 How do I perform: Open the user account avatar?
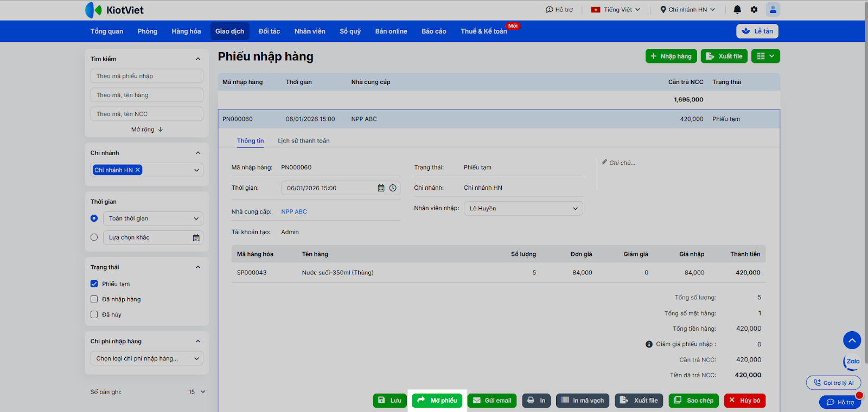(773, 9)
